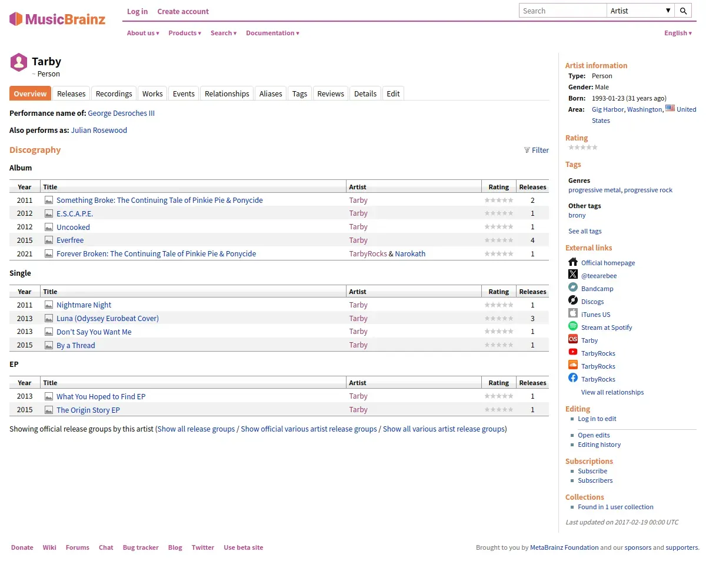Open the Everfree album link
Screen dimensions: 706x588
[70, 240]
